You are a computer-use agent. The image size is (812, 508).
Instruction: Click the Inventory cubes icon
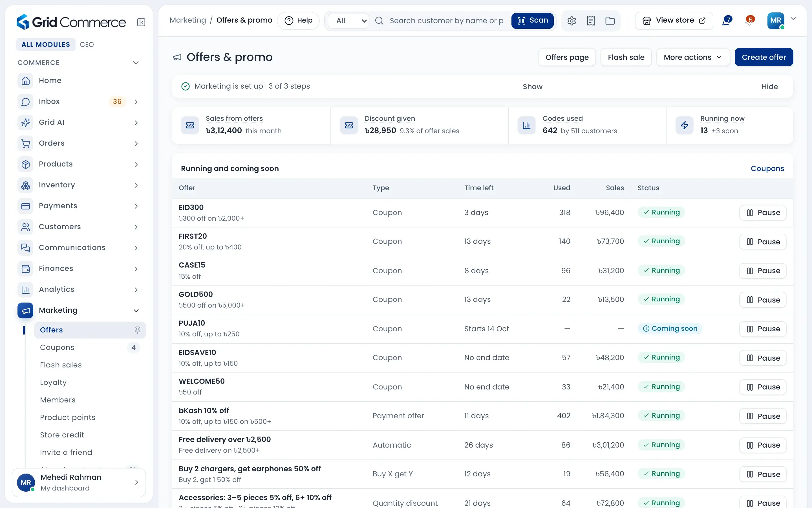point(25,185)
